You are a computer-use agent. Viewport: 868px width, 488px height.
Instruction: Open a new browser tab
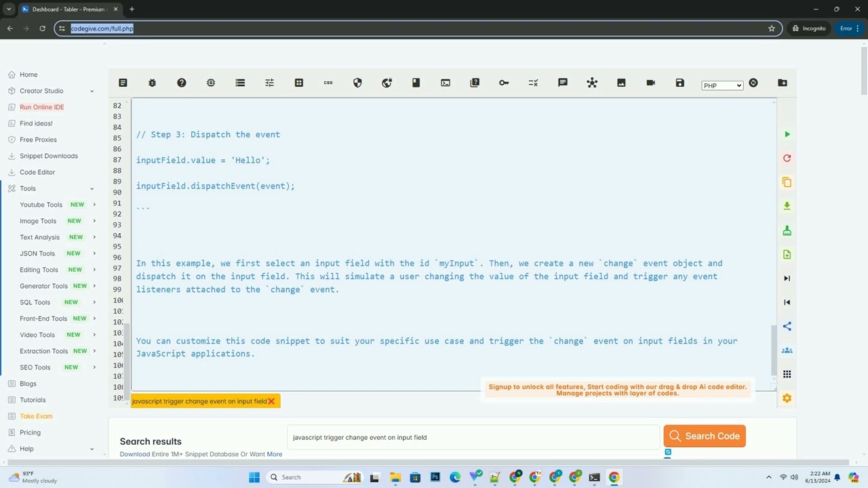tap(132, 9)
